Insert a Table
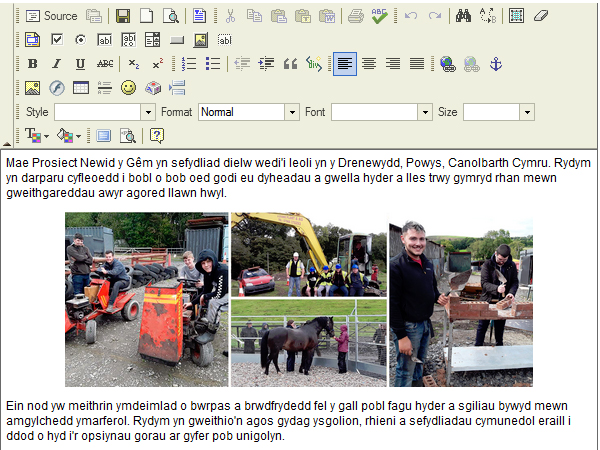 click(81, 88)
